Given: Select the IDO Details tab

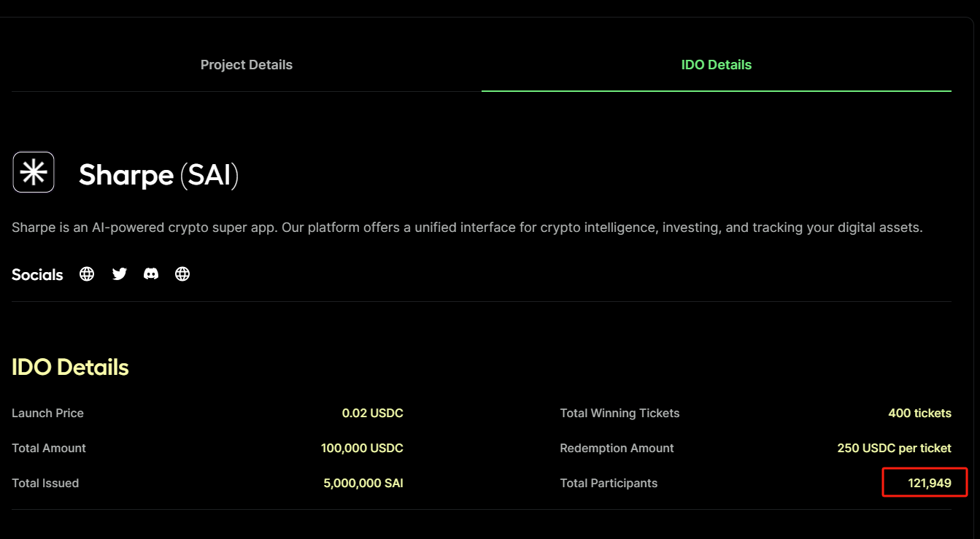Looking at the screenshot, I should (716, 65).
